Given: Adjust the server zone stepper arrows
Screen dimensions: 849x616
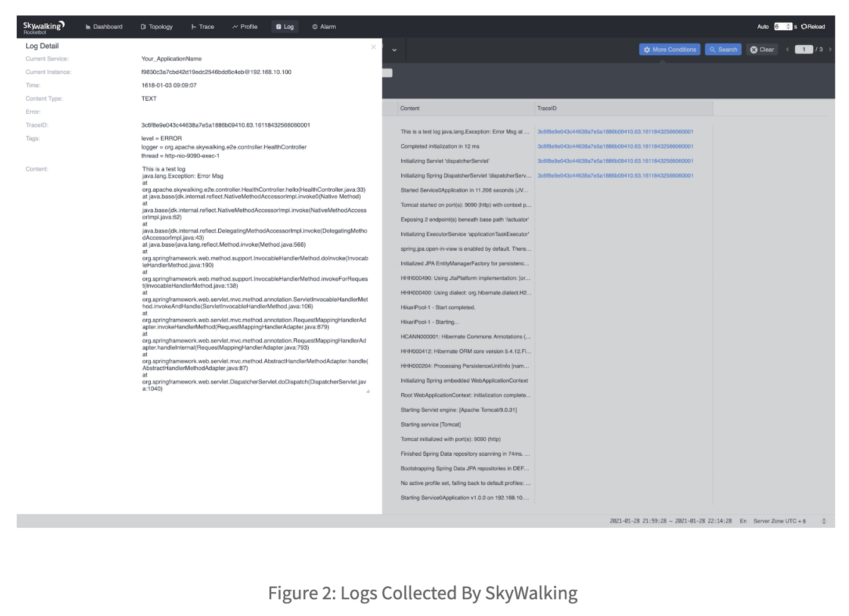Looking at the screenshot, I should 824,521.
